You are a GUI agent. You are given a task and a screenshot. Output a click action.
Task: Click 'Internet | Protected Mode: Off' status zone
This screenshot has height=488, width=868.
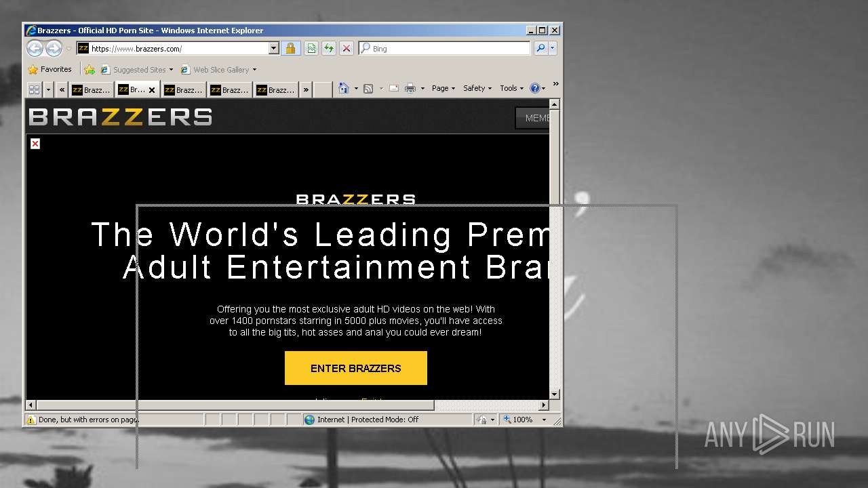(368, 420)
